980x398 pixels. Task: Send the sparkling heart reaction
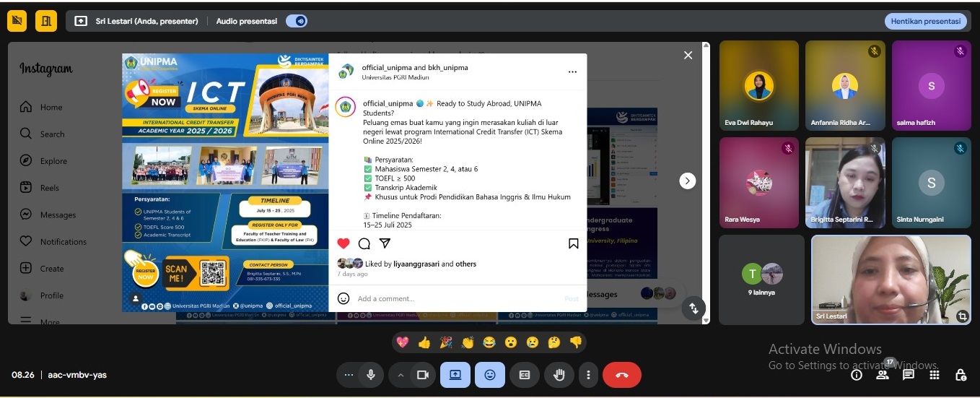point(403,342)
